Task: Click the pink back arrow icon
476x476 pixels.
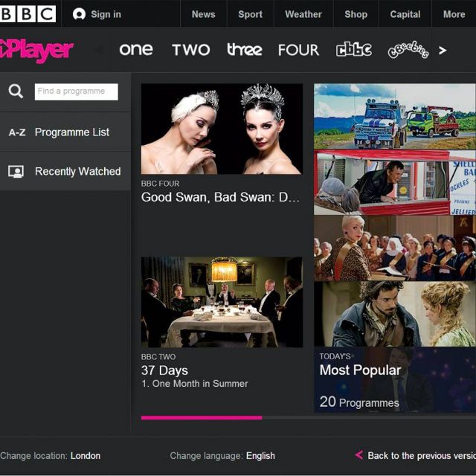Action: pyautogui.click(x=358, y=454)
